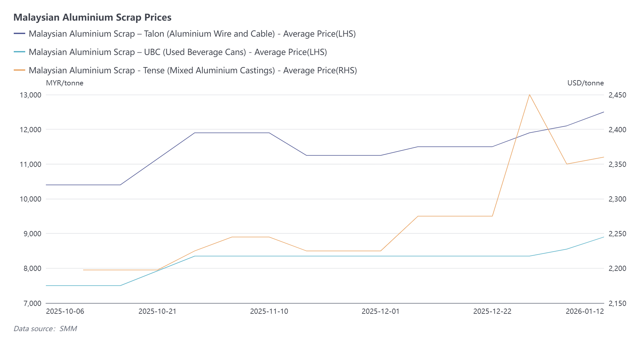644x338 pixels.
Task: Click the 2,150 right axis value
Action: (617, 303)
